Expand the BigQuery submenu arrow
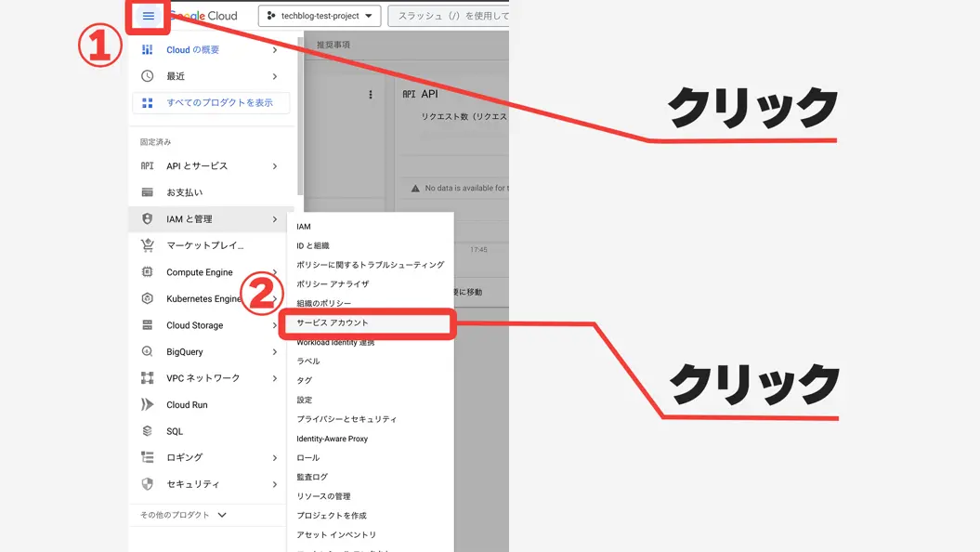Viewport: 980px width, 552px height. pyautogui.click(x=275, y=352)
